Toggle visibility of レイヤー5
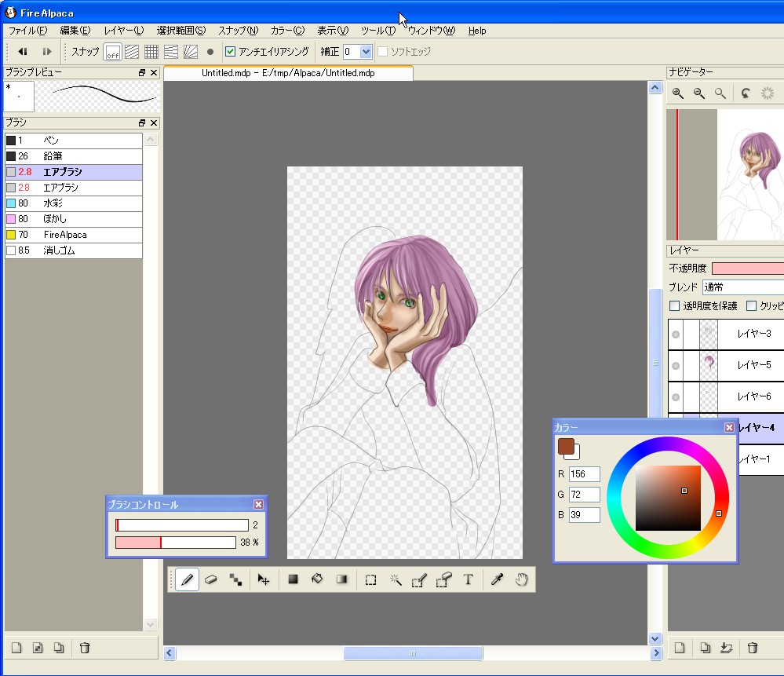Image resolution: width=784 pixels, height=676 pixels. pos(675,364)
